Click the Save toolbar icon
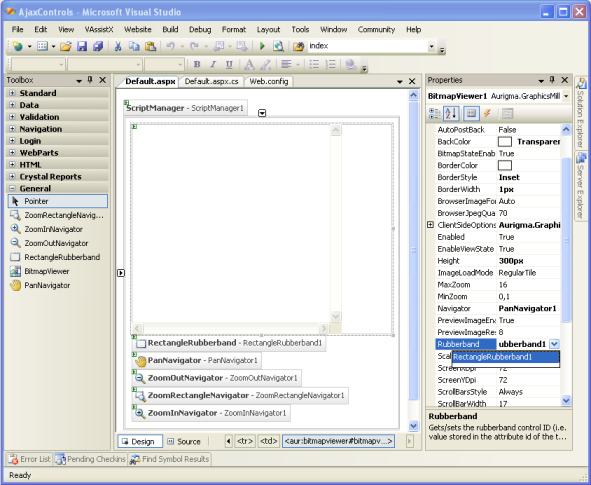The width and height of the screenshot is (591, 485). click(x=82, y=46)
